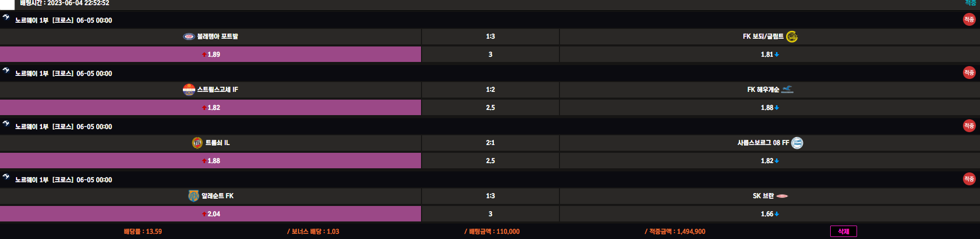980x239 pixels.
Task: Click the 적중금액 1,494,900 payout text
Action: pyautogui.click(x=675, y=232)
